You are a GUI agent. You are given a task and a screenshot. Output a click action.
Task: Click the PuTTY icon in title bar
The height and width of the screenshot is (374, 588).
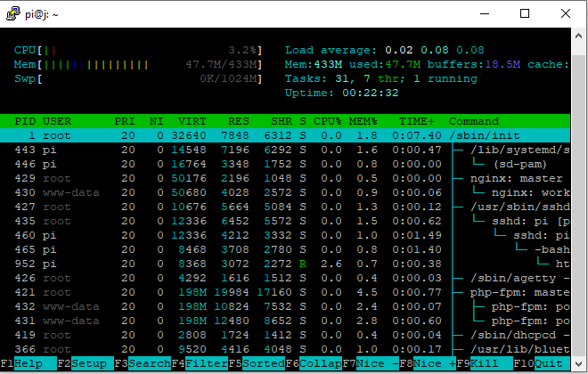(x=13, y=14)
